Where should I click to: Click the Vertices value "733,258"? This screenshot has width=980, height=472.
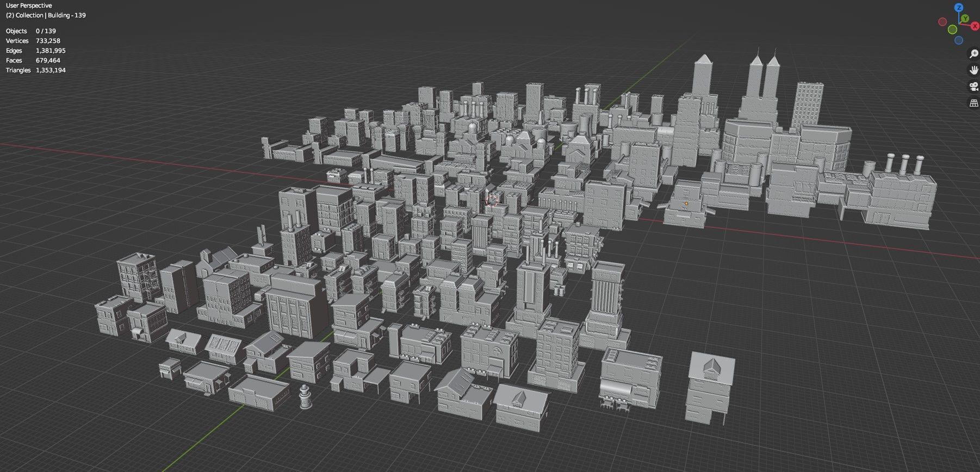(x=48, y=41)
